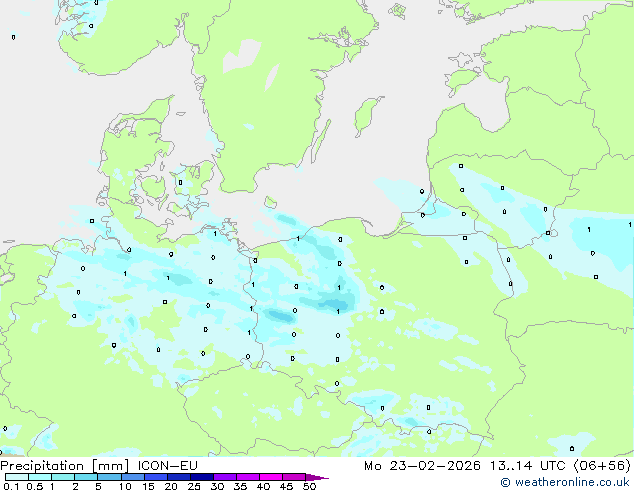Click the '45' legend scale label
This screenshot has height=490, width=634.
tap(286, 486)
